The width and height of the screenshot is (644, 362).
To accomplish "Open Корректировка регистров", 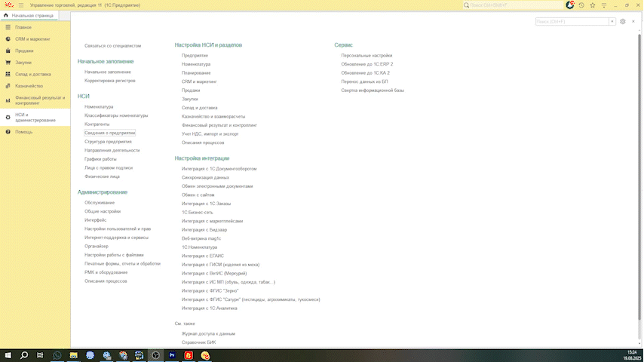I will pos(109,81).
